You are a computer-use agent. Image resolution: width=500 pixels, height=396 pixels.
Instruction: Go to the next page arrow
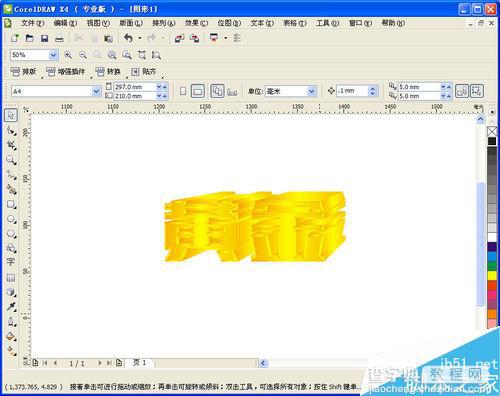point(99,363)
